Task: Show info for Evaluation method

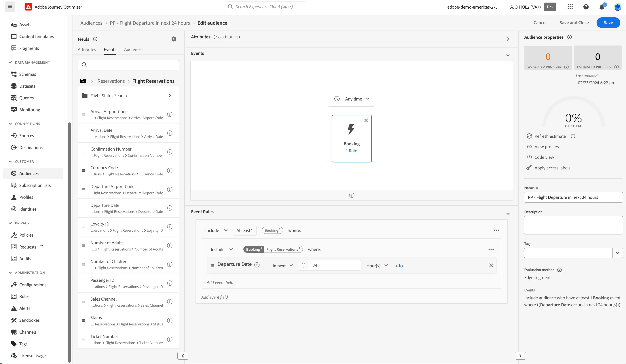Action: coord(559,270)
